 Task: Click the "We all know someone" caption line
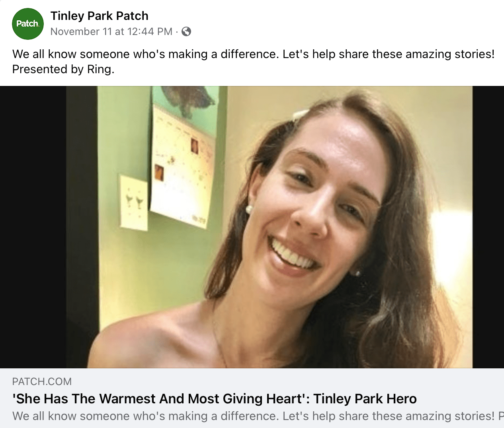point(253,54)
